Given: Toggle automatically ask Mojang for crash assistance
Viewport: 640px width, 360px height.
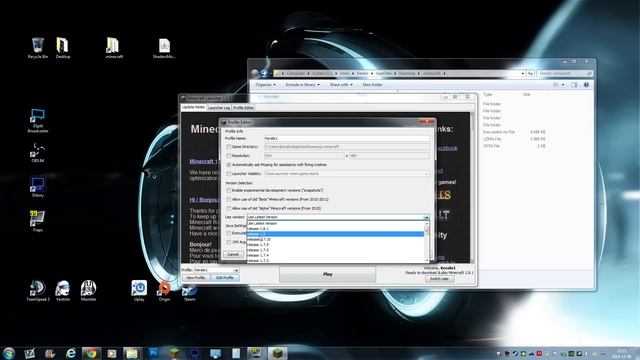Looking at the screenshot, I should (229, 165).
